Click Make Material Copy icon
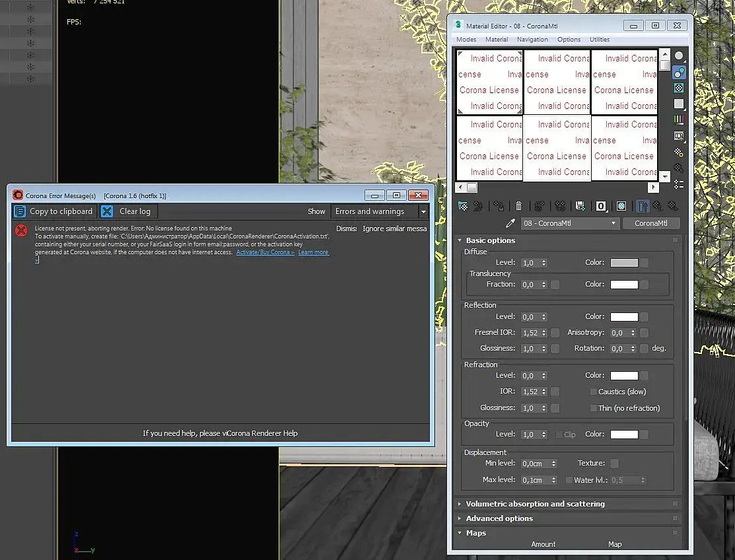The height and width of the screenshot is (560, 735). point(539,206)
